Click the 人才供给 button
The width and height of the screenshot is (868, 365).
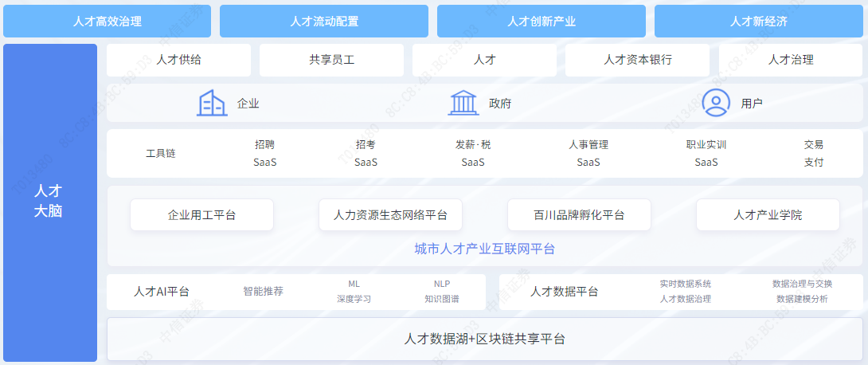(178, 60)
